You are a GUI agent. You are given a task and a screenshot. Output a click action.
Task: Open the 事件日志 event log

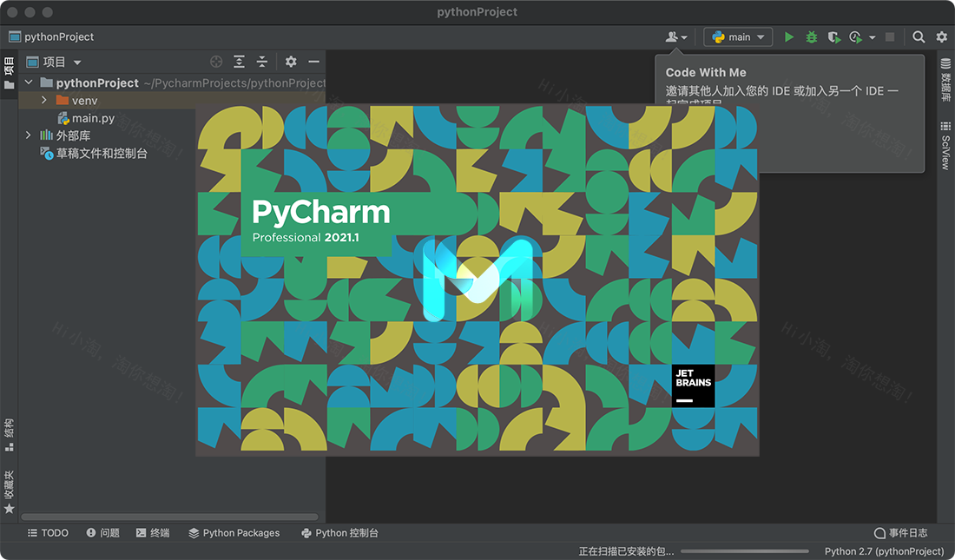[901, 532]
